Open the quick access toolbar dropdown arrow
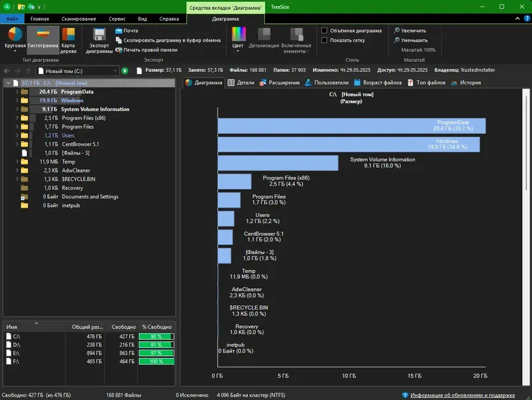The width and height of the screenshot is (532, 400). point(39,7)
